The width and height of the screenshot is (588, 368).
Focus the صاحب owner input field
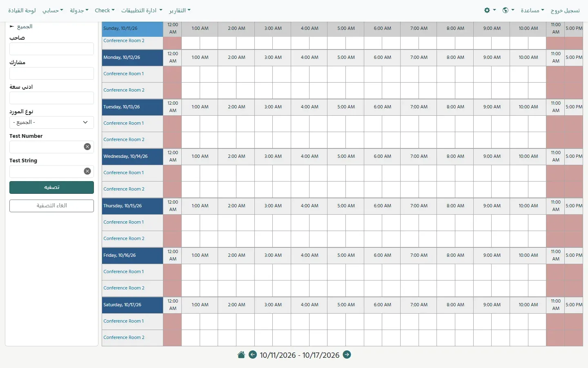tap(51, 49)
